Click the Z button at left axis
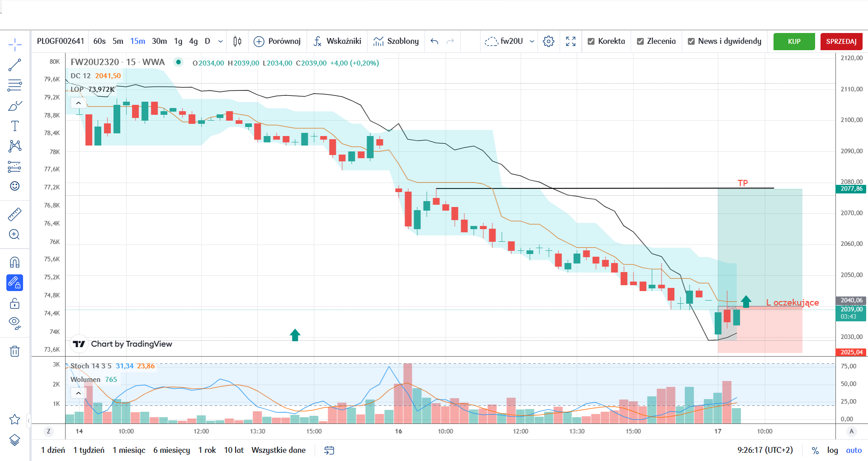 pyautogui.click(x=48, y=431)
